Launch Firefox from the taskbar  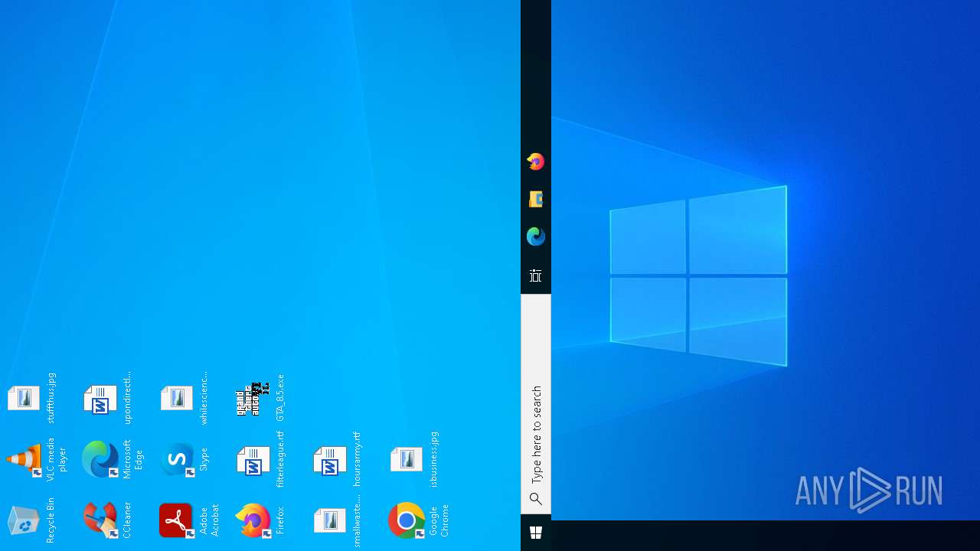(536, 161)
